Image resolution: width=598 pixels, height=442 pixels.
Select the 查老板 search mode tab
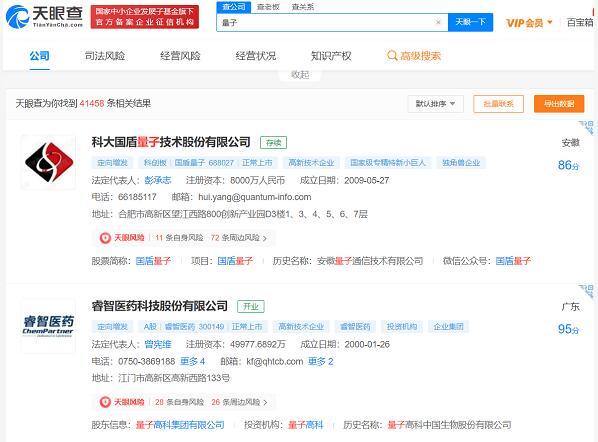[268, 6]
